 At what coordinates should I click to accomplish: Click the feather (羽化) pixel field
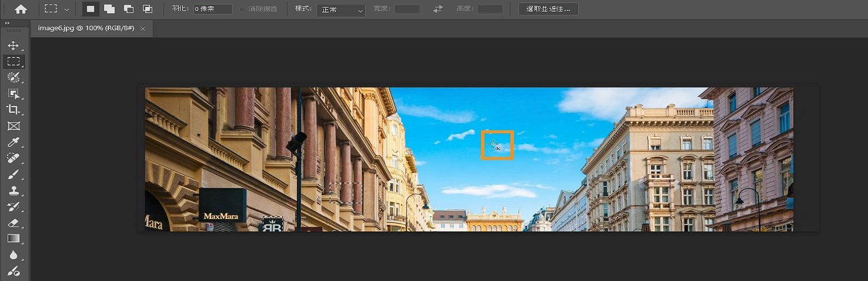[x=212, y=9]
